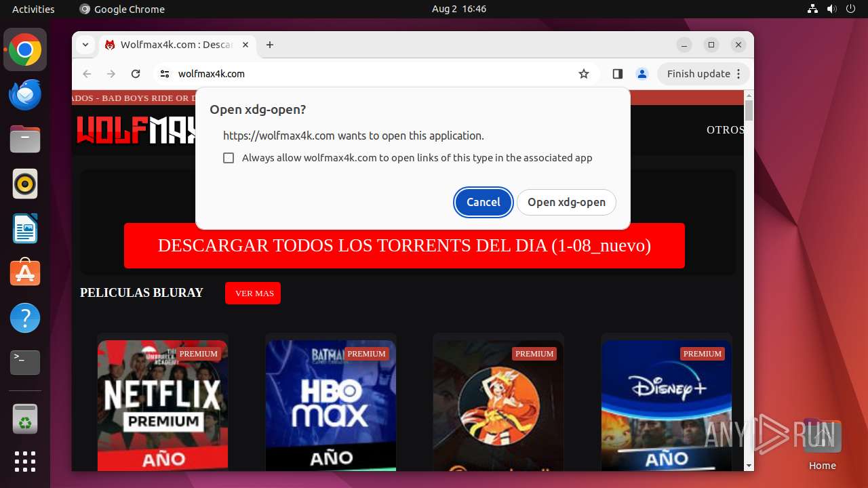Open the Home folder desktop icon
Screen dimensions: 868x488
point(822,445)
